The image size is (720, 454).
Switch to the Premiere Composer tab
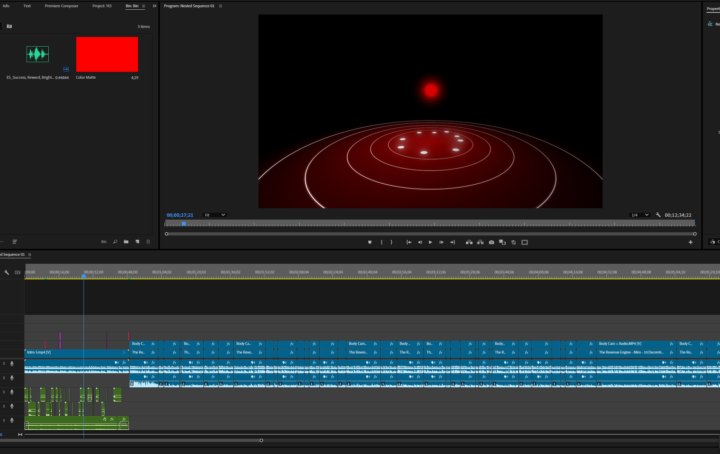click(x=60, y=6)
